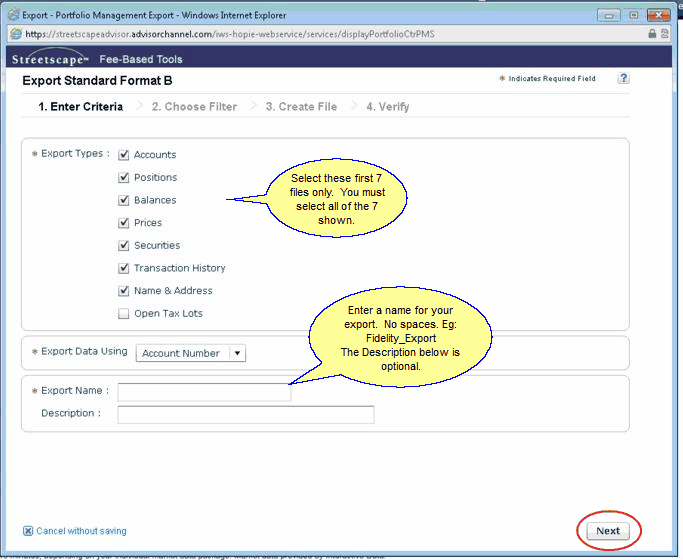Open the Export Data Using dropdown arrow
Image resolution: width=683 pixels, height=560 pixels.
pos(237,353)
